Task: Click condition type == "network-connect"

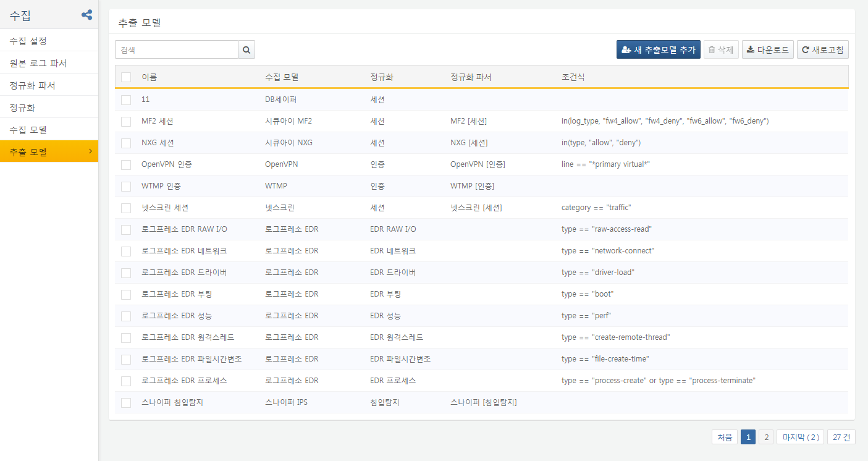Action: coord(608,251)
